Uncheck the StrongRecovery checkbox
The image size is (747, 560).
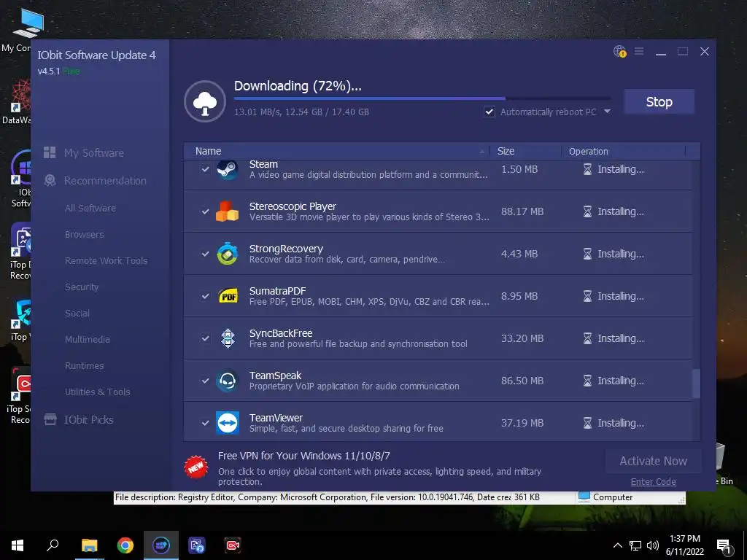(205, 254)
